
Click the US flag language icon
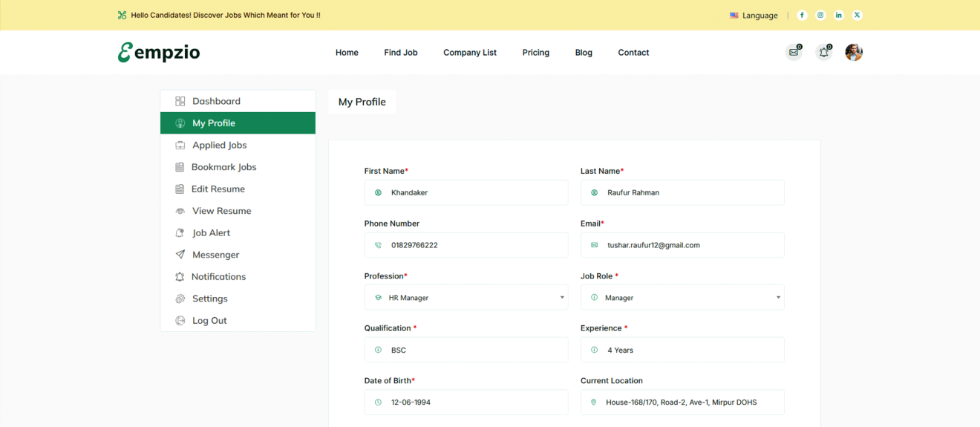tap(734, 16)
